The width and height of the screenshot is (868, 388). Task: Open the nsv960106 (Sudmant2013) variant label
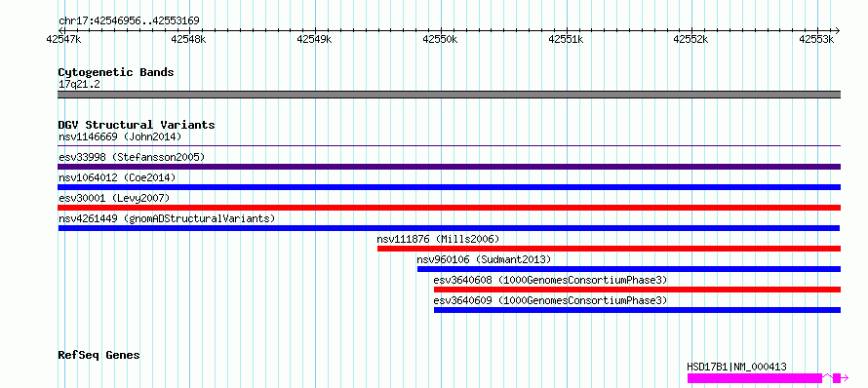pos(484,259)
